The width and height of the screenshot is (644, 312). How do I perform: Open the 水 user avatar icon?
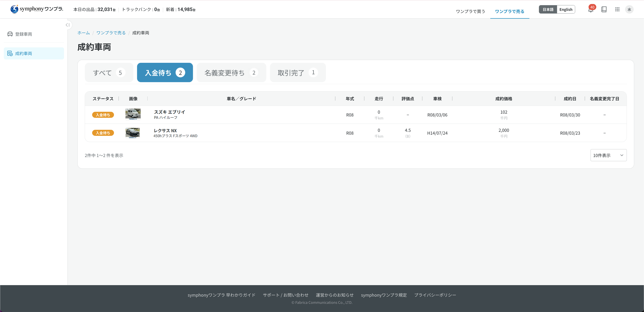(x=630, y=9)
